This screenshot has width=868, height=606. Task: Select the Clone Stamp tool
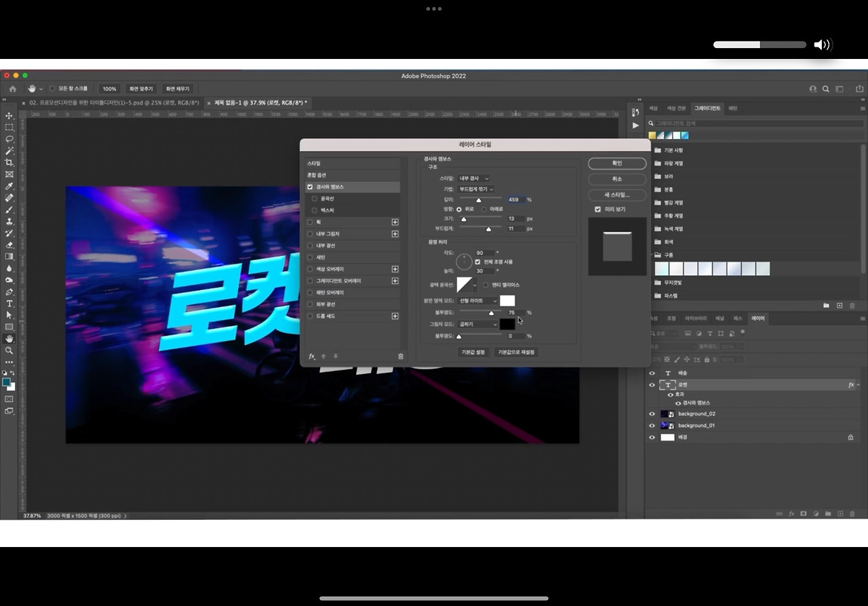pos(9,222)
